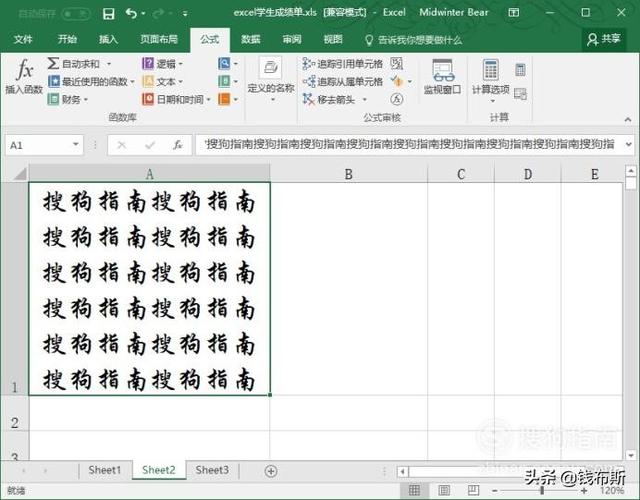Redo the last action
Image resolution: width=640 pixels, height=500 pixels.
pos(158,14)
